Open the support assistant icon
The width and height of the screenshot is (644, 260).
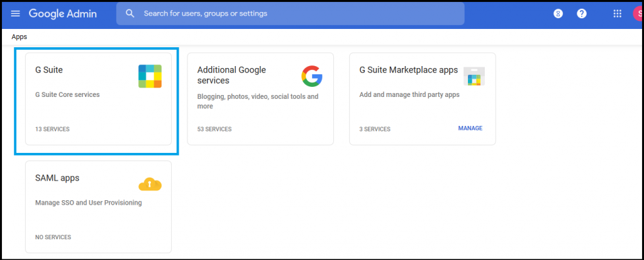pos(558,14)
